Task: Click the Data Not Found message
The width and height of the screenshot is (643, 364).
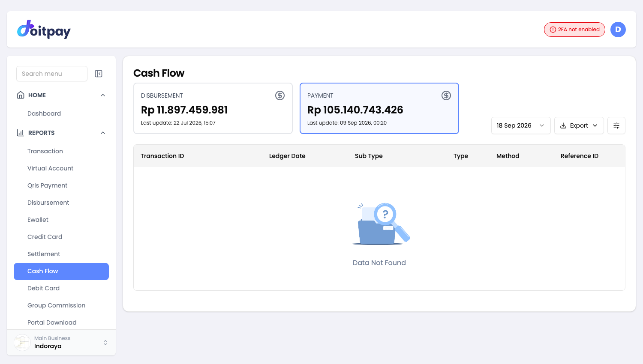Action: [379, 263]
